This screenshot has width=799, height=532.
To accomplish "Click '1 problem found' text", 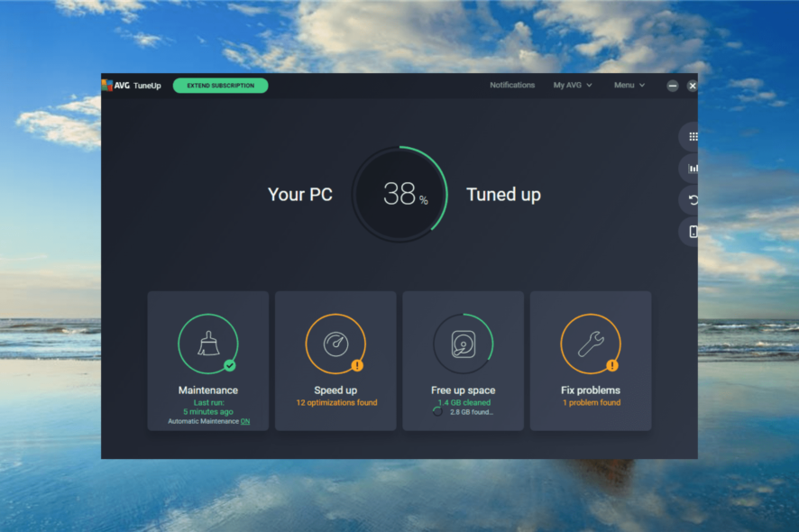I will click(592, 402).
